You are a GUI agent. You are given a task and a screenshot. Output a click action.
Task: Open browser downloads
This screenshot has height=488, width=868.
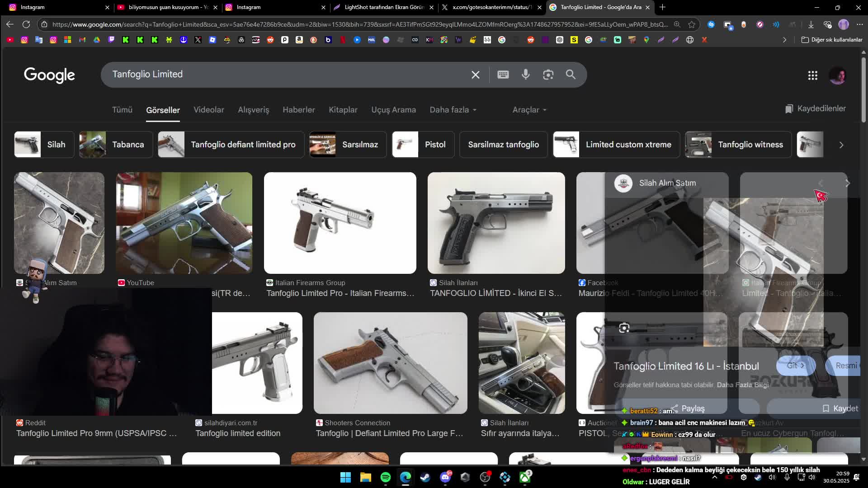(811, 24)
